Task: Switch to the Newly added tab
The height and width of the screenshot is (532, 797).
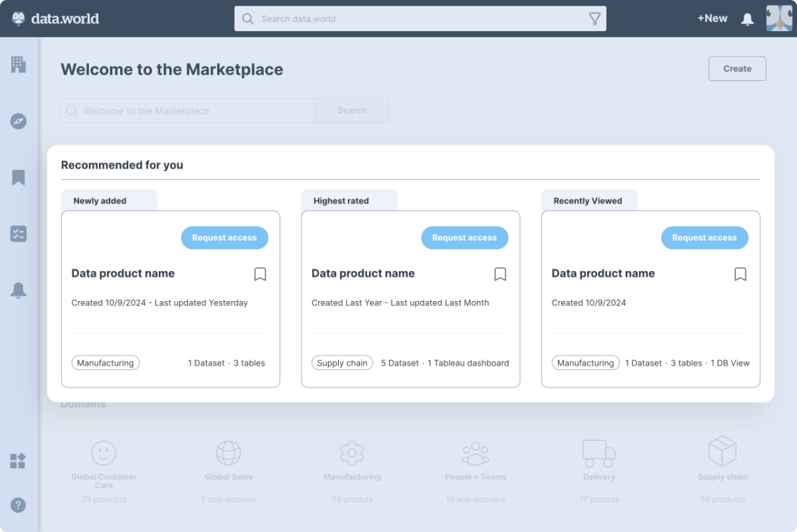Action: tap(109, 200)
